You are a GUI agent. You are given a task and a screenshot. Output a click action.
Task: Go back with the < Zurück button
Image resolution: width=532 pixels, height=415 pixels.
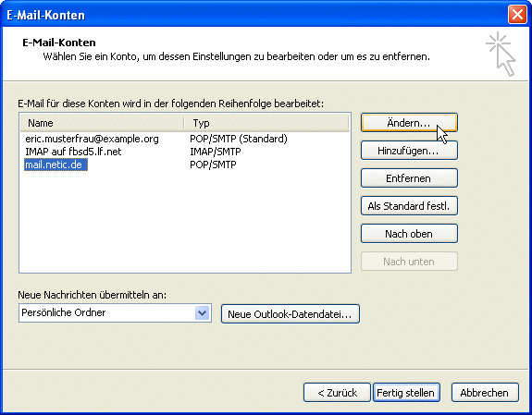(337, 393)
